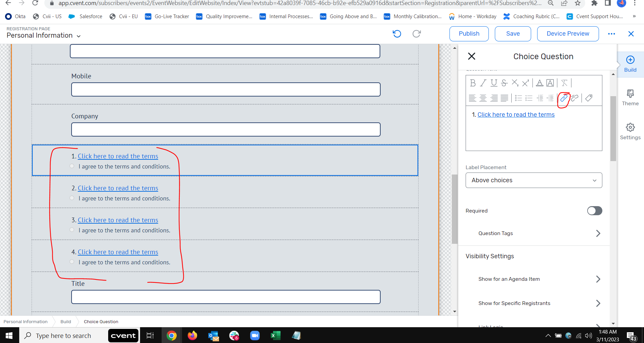
Task: Undo the last edit
Action: (397, 34)
